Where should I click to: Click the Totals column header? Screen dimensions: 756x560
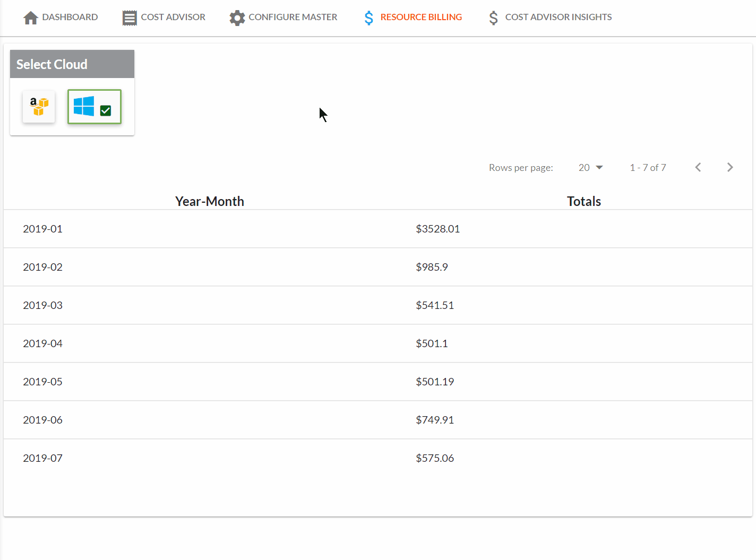[584, 201]
